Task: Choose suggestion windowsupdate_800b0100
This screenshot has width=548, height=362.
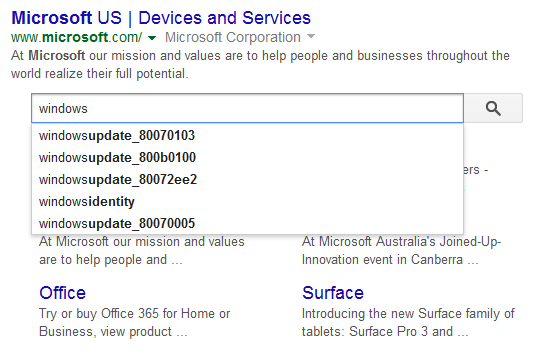Action: point(247,158)
